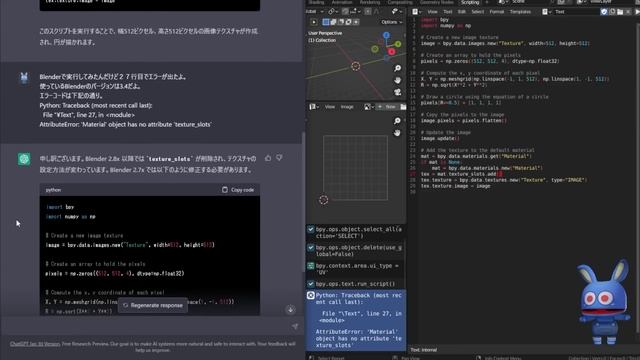Click the new text copy icon in Text editor
Screen dimensions: 640x360
[x=612, y=12]
